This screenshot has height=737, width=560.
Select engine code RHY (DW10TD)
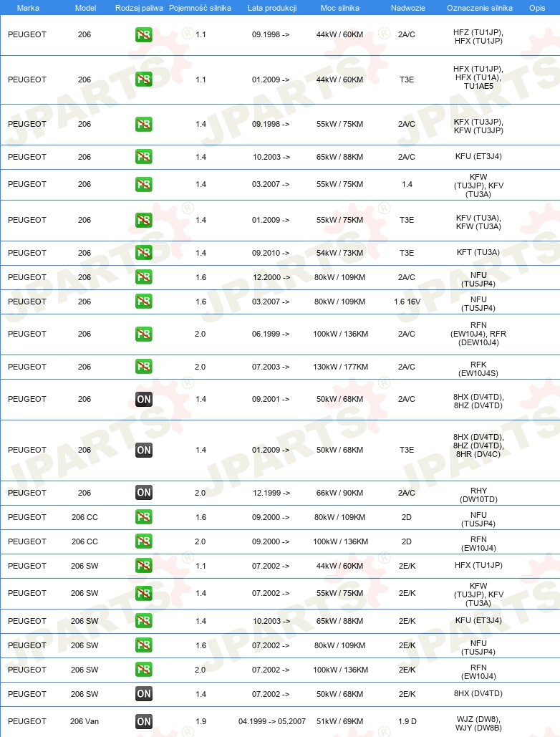[478, 495]
